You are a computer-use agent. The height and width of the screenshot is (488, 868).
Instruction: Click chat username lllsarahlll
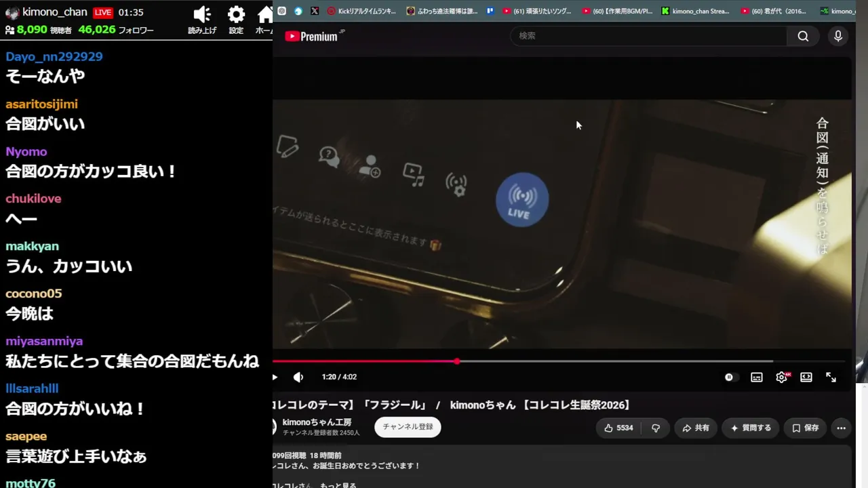32,388
